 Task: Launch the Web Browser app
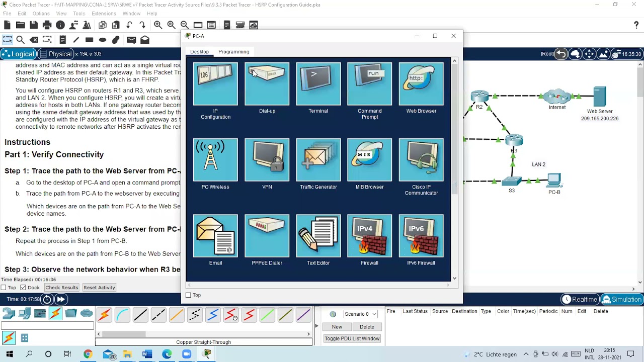[421, 84]
